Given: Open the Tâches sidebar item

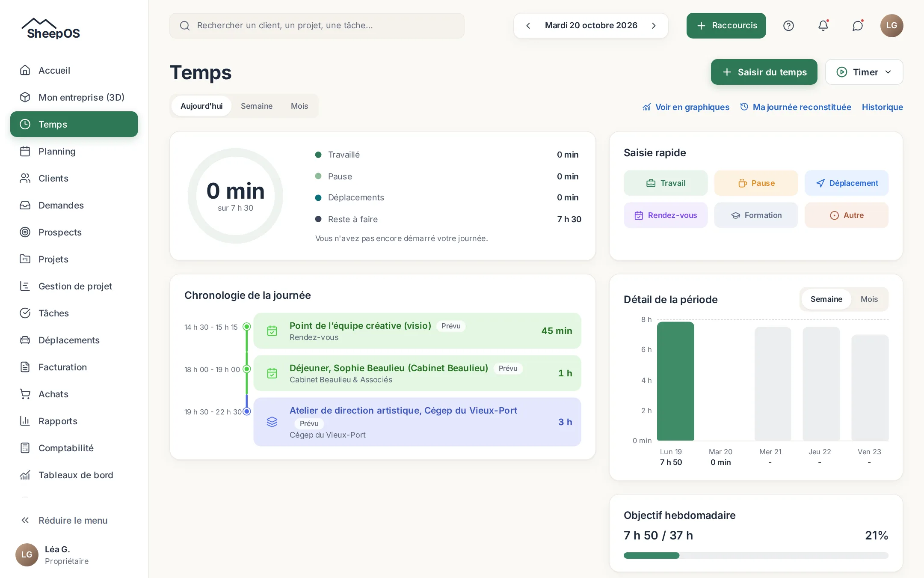Looking at the screenshot, I should (x=74, y=313).
